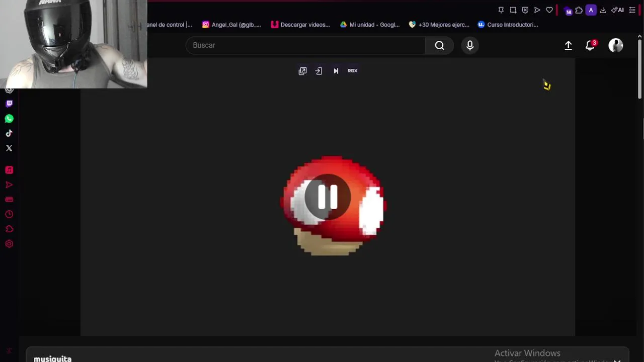Click the vertical page scrollbar thumb
644x362 pixels.
(x=640, y=69)
